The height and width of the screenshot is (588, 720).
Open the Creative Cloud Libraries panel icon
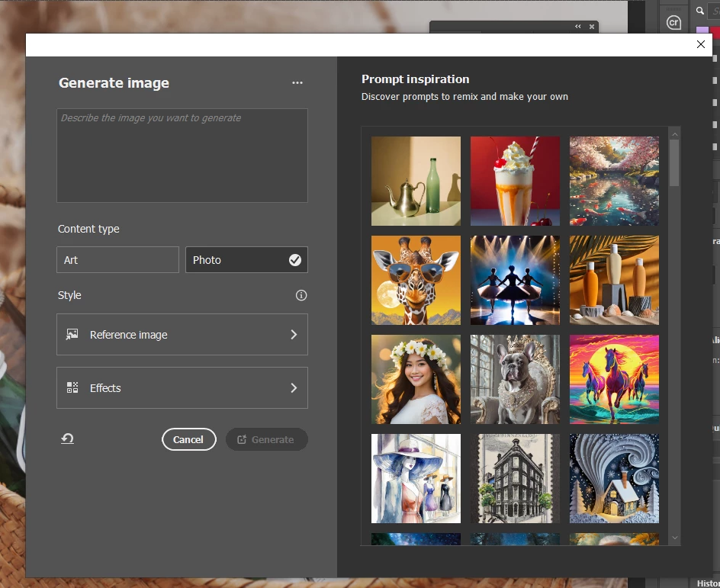click(673, 22)
